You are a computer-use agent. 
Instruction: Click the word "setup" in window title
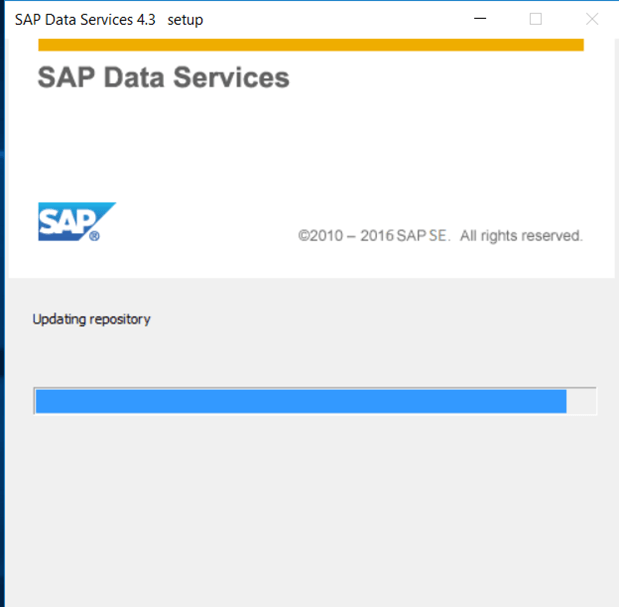coord(185,20)
